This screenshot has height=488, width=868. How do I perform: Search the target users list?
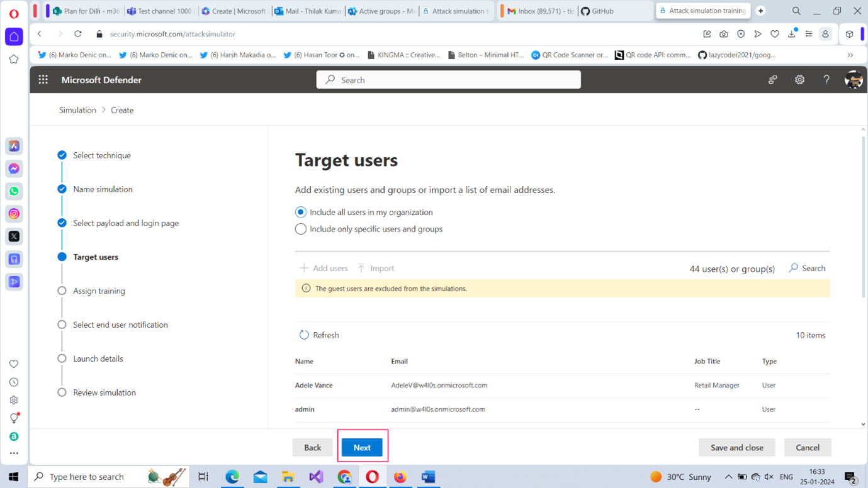point(807,269)
